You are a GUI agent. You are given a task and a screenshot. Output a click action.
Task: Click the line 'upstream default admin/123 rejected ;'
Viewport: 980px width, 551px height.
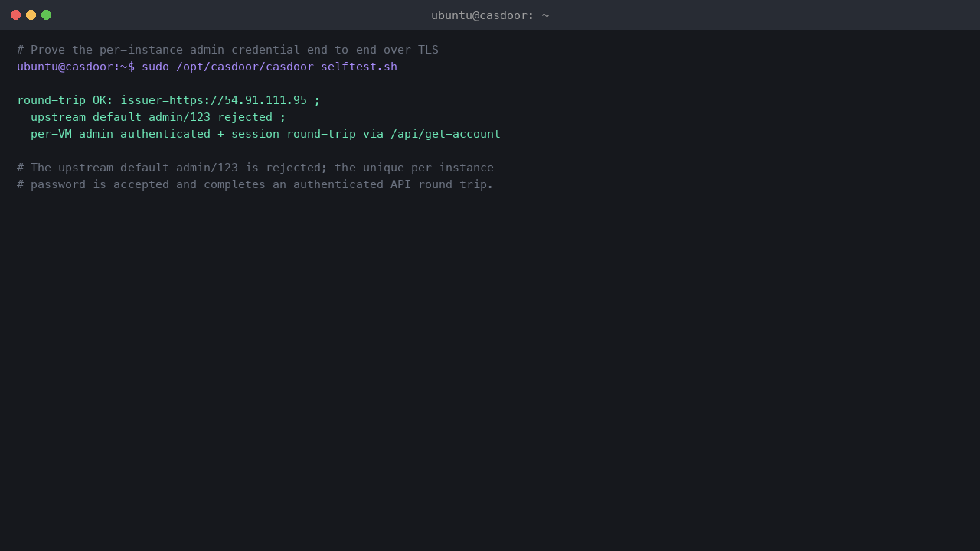point(158,117)
